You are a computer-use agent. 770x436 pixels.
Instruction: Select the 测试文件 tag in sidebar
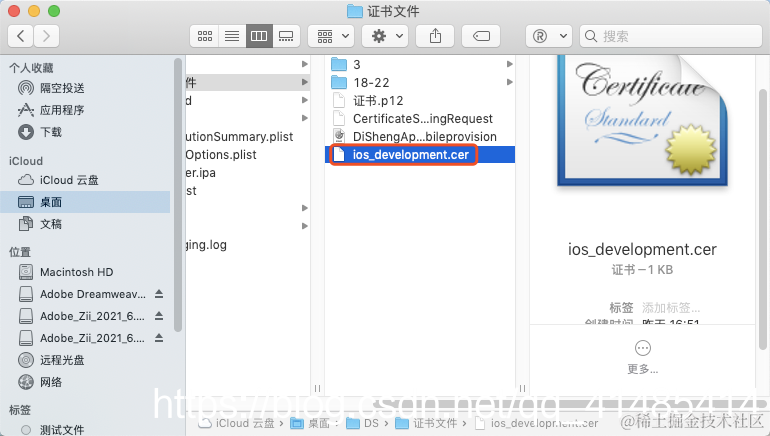53,430
